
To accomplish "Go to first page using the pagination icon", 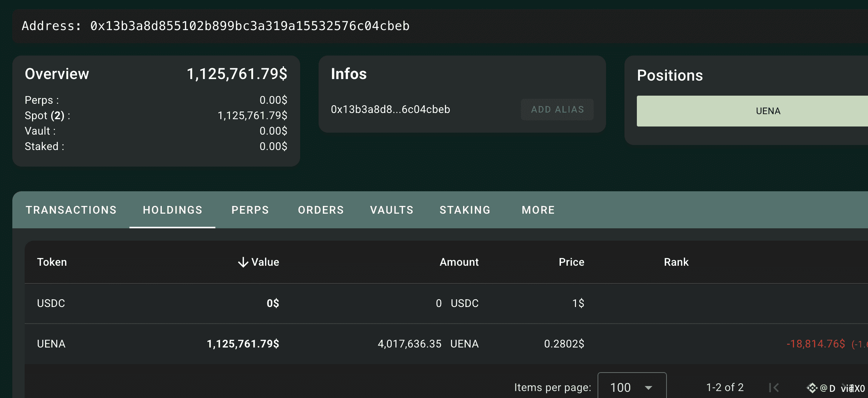I will click(774, 387).
